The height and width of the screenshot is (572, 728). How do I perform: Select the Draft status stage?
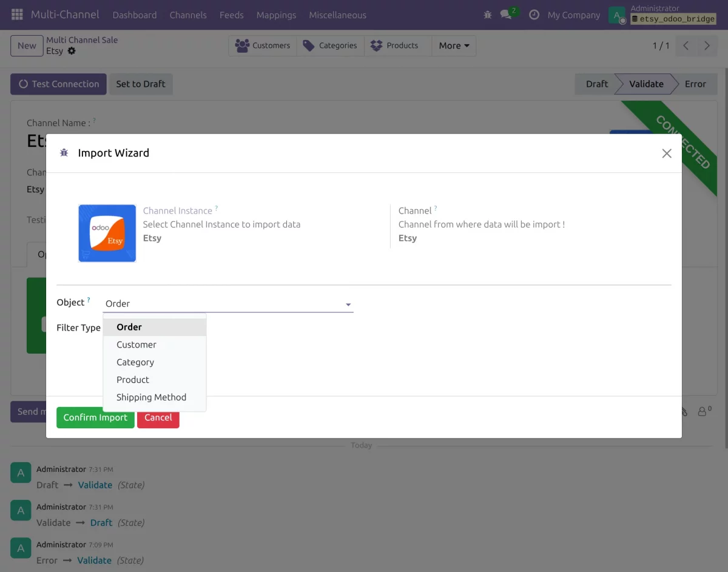tap(596, 84)
